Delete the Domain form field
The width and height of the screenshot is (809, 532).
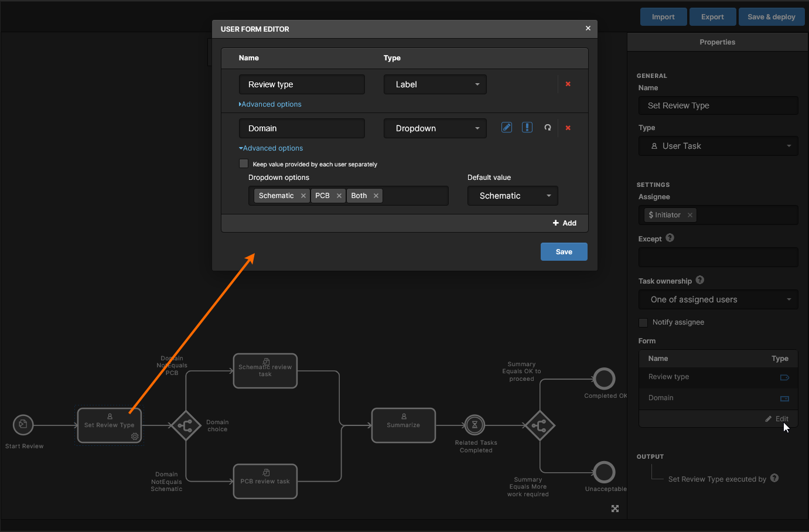click(x=568, y=128)
